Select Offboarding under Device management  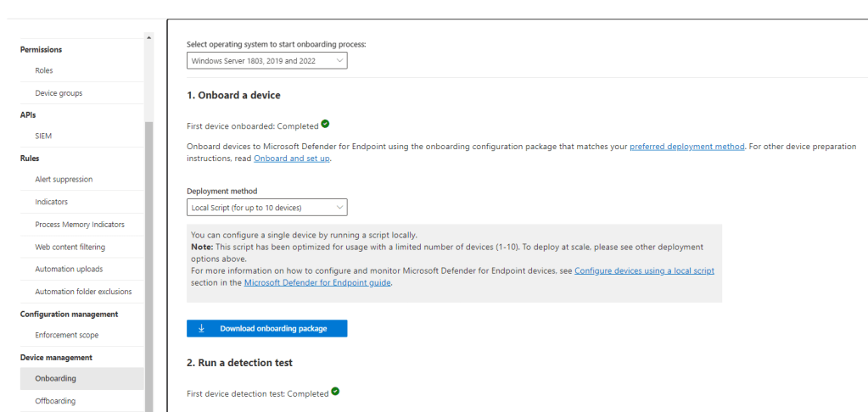pos(55,401)
